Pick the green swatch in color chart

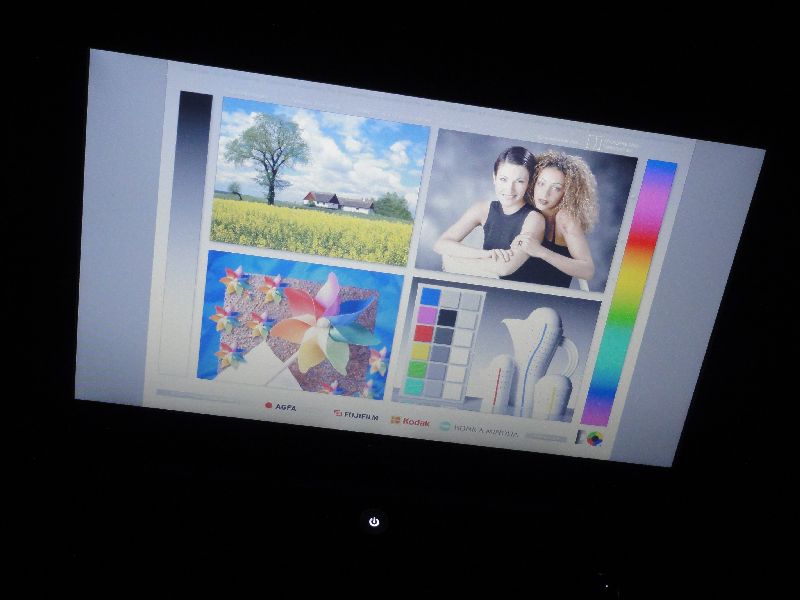coord(417,369)
